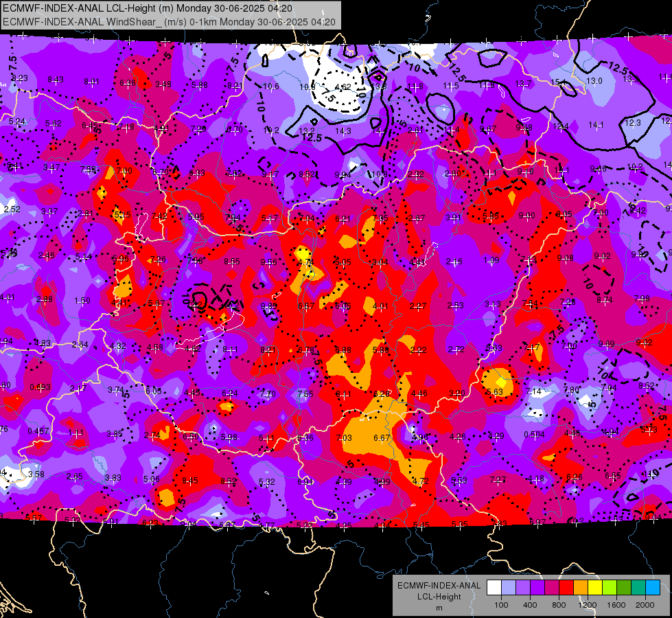Click the ECMWF-INDEX-ANAL label in the legend
Image resolution: width=672 pixels, height=618 pixels.
[x=439, y=586]
